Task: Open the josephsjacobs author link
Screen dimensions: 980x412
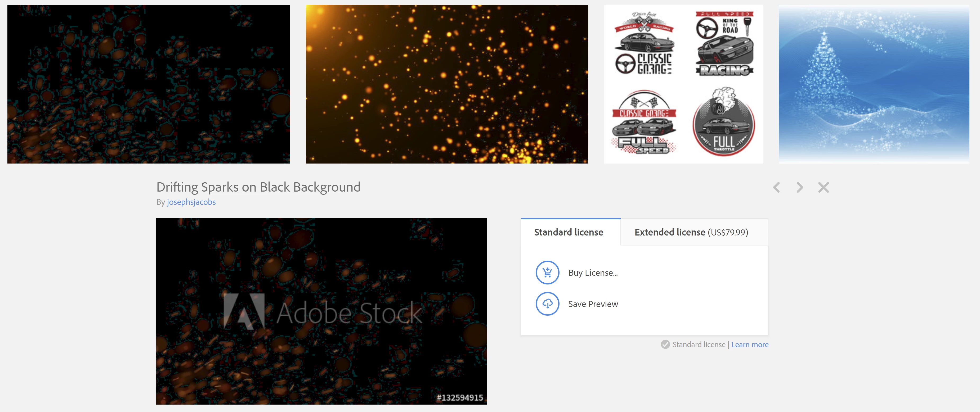Action: (x=191, y=202)
